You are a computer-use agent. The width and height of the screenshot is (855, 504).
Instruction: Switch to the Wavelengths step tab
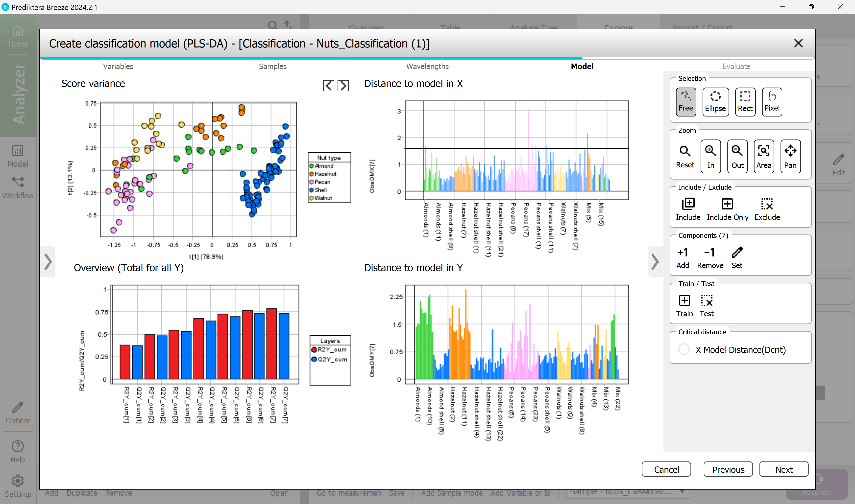(x=427, y=66)
